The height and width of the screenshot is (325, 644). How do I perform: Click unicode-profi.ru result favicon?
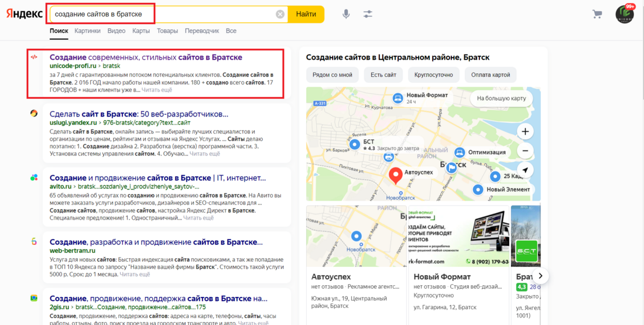coord(34,57)
